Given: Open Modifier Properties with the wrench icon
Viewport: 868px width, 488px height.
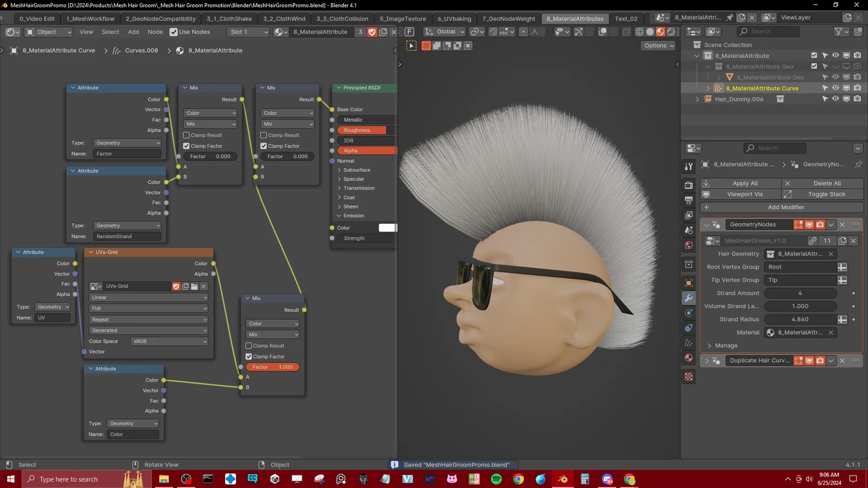Looking at the screenshot, I should tap(689, 298).
